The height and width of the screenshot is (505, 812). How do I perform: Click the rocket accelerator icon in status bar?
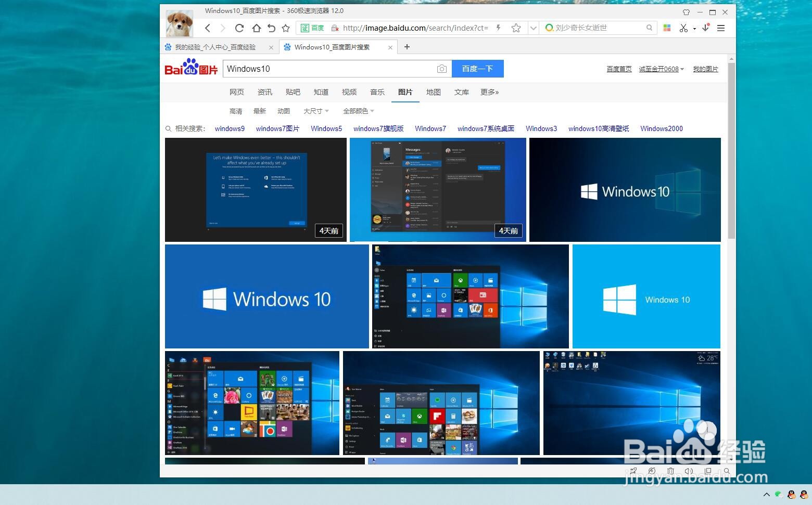coord(633,471)
